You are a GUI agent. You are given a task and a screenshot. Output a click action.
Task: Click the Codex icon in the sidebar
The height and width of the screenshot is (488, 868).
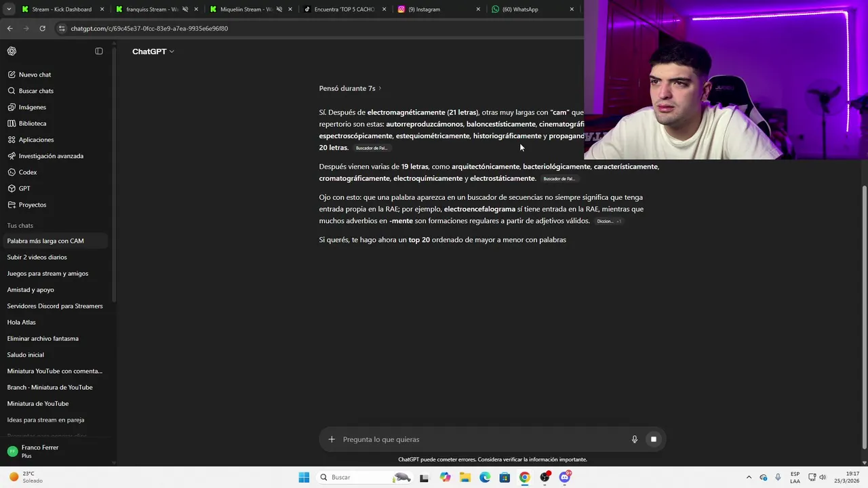tap(12, 172)
